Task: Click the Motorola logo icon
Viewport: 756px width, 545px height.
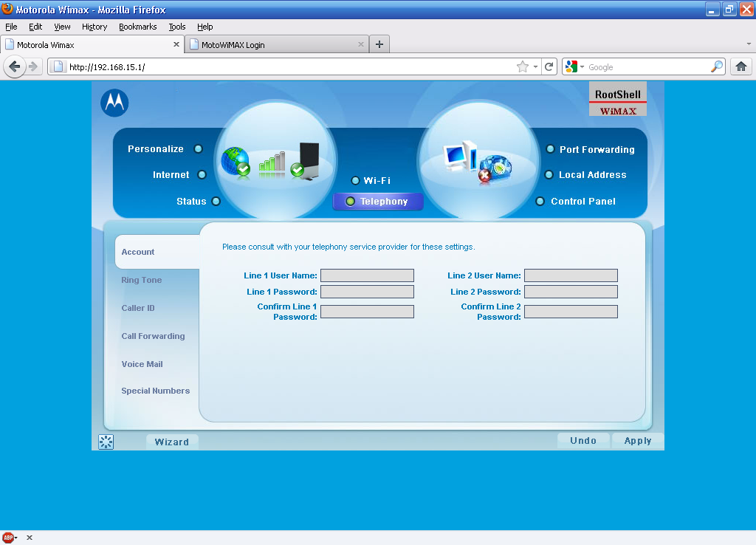Action: pyautogui.click(x=114, y=103)
